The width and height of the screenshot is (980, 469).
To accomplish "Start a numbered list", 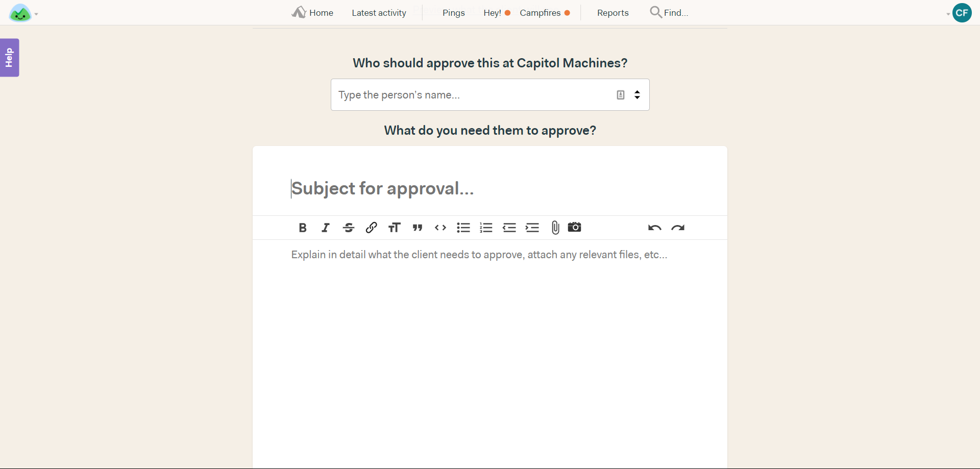I will [x=486, y=228].
